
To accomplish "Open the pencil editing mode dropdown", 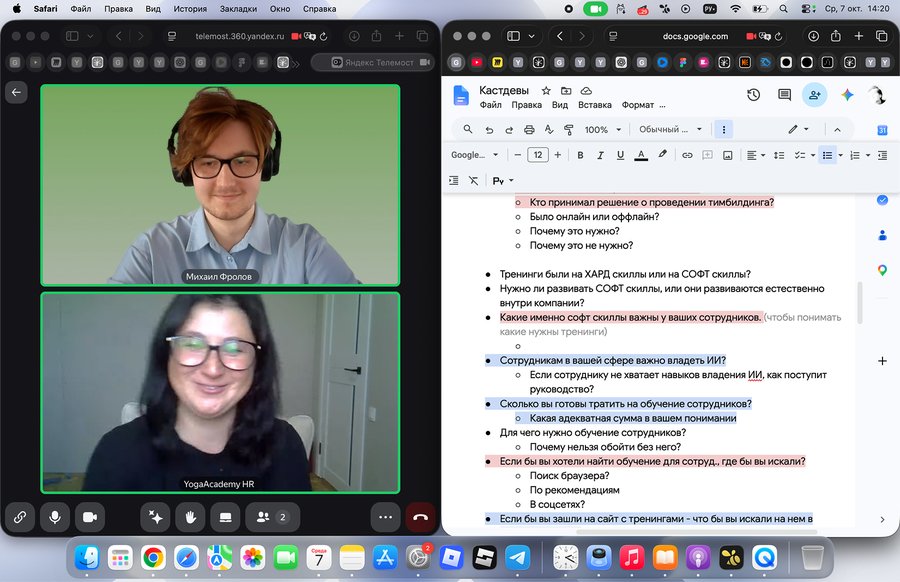I will (798, 130).
